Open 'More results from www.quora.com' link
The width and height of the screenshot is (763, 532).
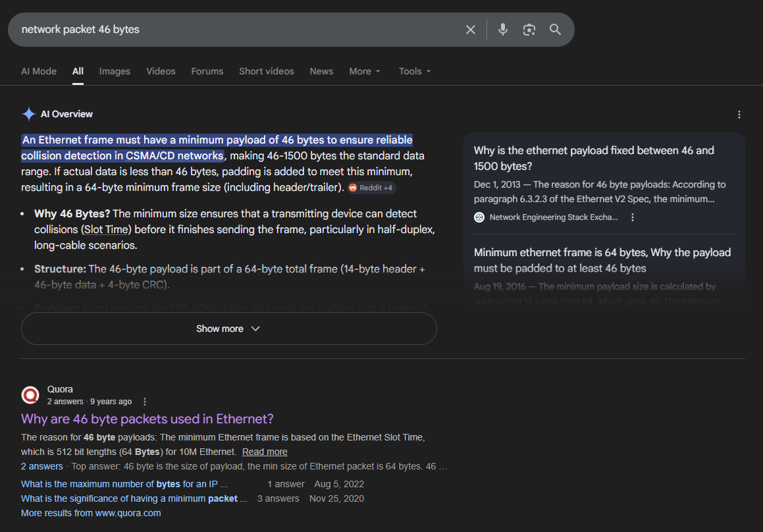91,513
